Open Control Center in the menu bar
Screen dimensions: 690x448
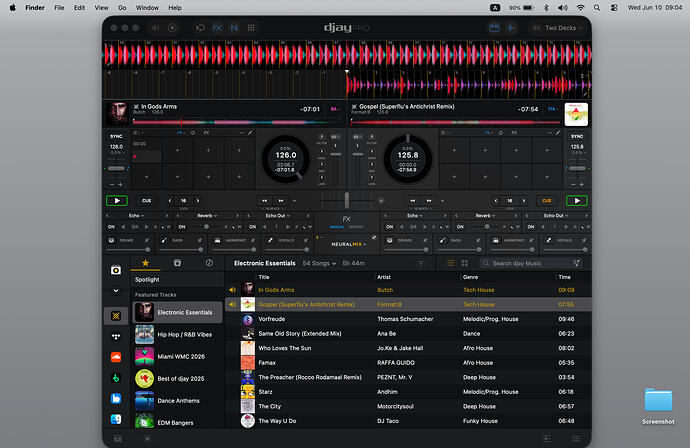pos(614,7)
